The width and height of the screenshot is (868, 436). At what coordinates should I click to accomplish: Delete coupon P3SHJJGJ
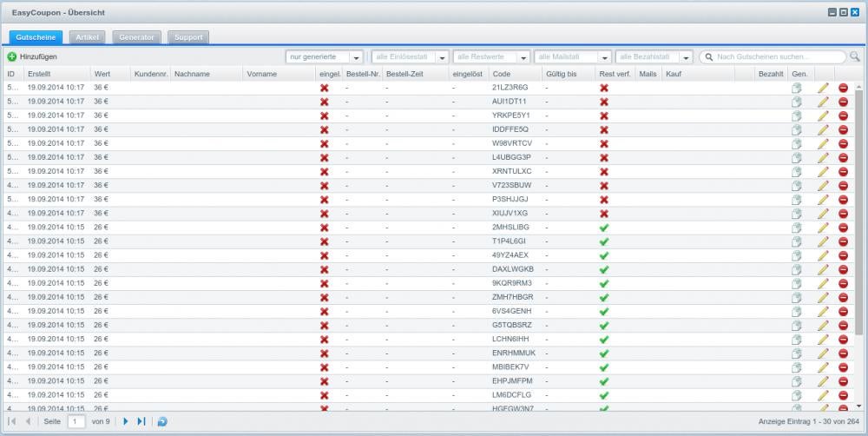tap(843, 200)
